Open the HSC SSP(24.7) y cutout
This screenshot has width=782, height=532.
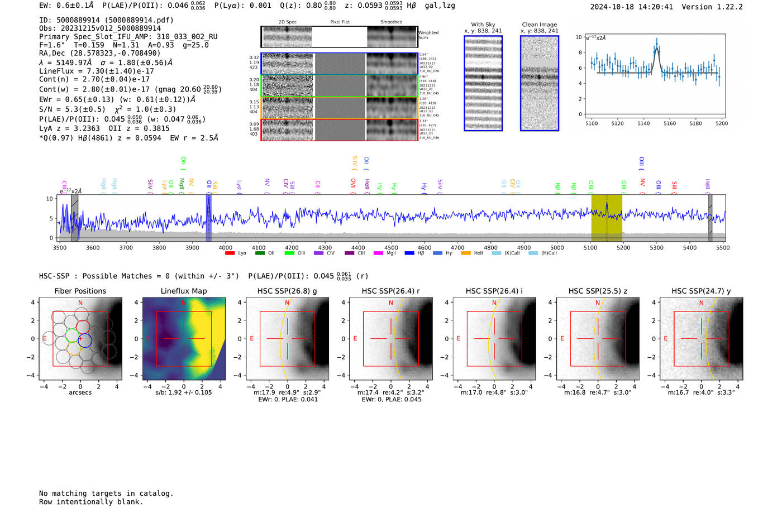click(x=702, y=338)
